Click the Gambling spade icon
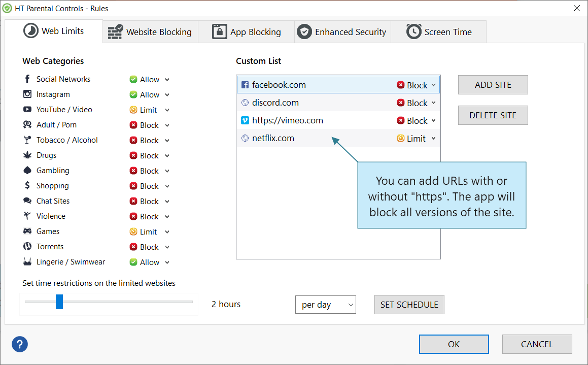Screen dimensions: 588x365 [x=27, y=170]
